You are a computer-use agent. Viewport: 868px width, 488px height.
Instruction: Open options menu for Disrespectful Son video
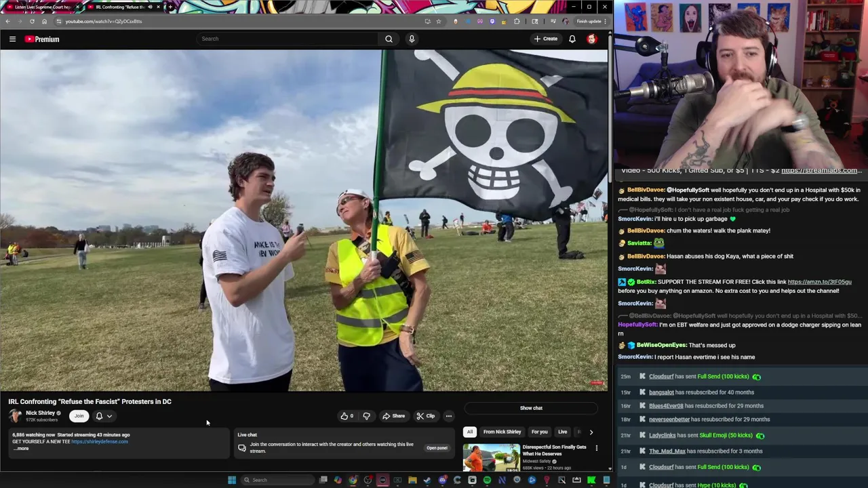[x=596, y=448]
